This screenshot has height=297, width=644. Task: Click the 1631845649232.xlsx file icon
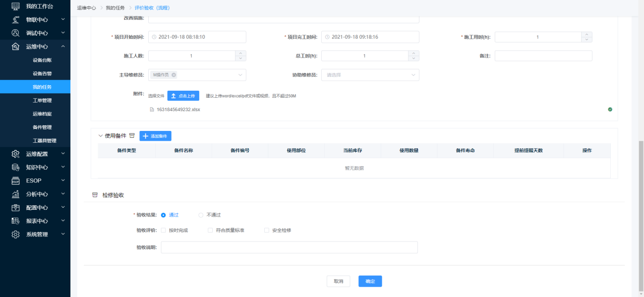point(152,110)
